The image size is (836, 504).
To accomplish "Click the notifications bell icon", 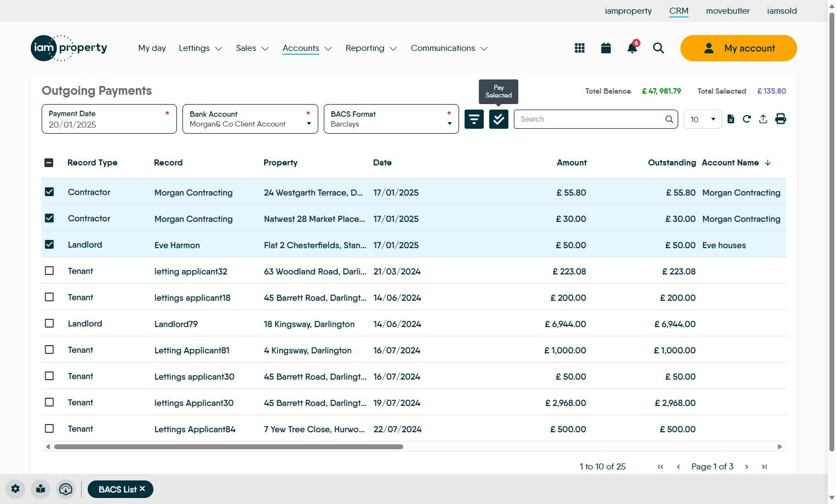I will click(632, 48).
